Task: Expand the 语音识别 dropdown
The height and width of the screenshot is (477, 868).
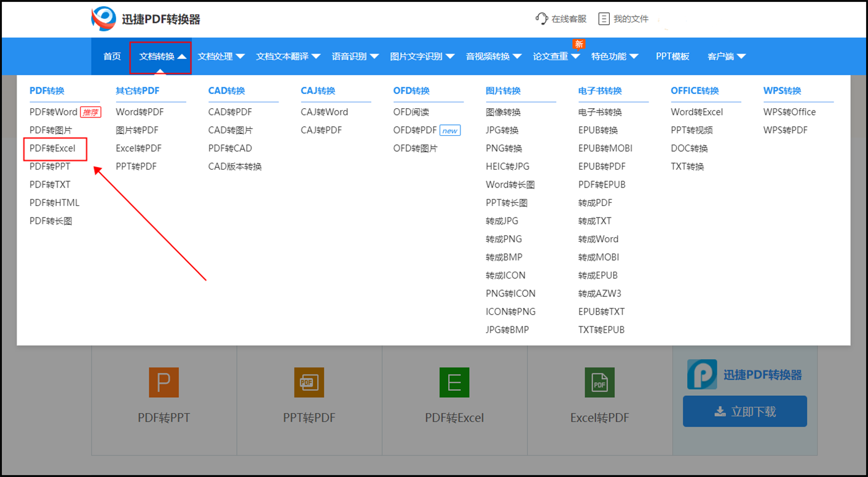Action: (x=374, y=57)
